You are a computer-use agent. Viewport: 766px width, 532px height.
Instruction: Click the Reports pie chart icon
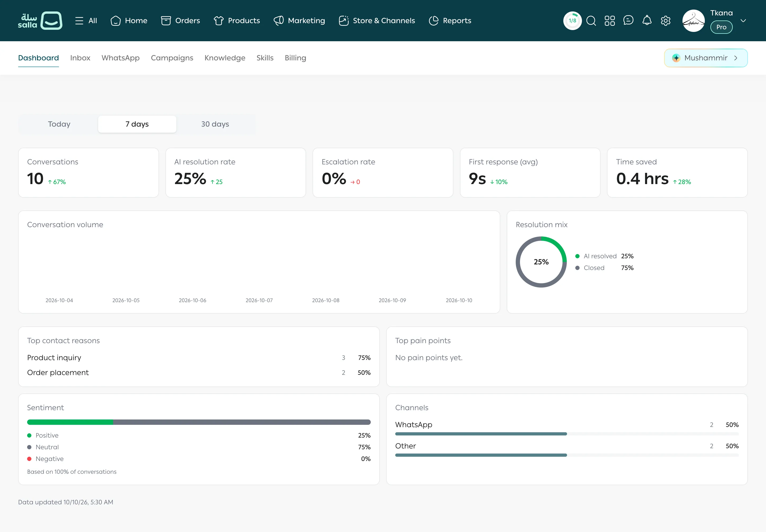[x=433, y=21]
